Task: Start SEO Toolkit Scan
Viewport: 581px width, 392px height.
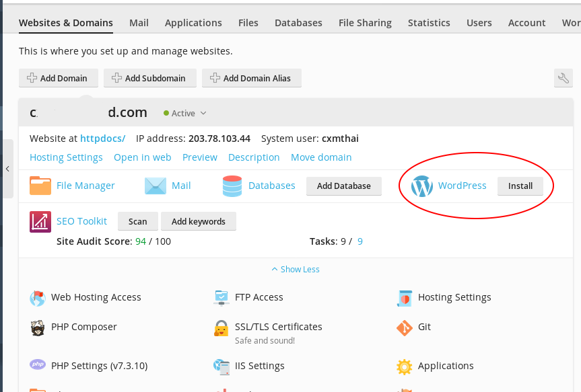Action: [x=137, y=221]
